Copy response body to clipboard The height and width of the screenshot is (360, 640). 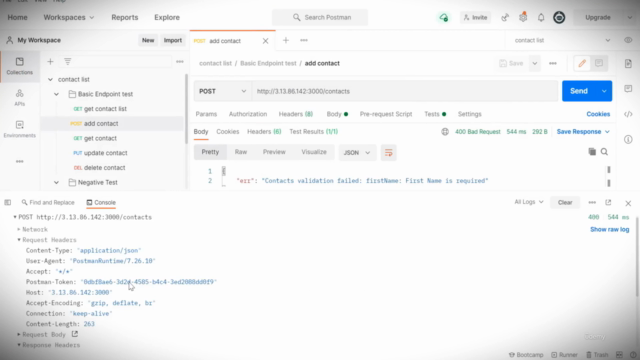click(592, 152)
